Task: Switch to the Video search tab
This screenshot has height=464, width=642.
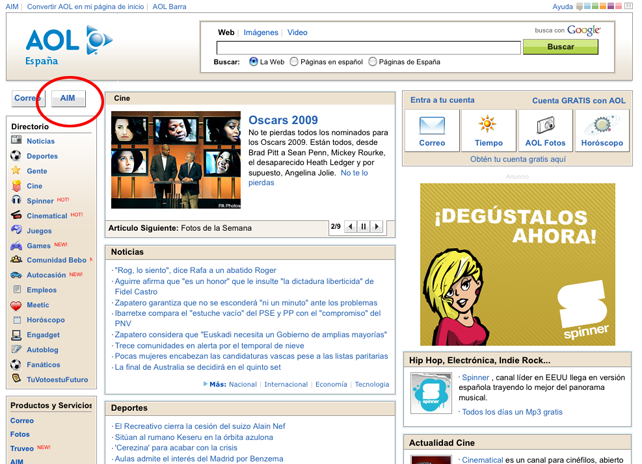Action: tap(297, 32)
